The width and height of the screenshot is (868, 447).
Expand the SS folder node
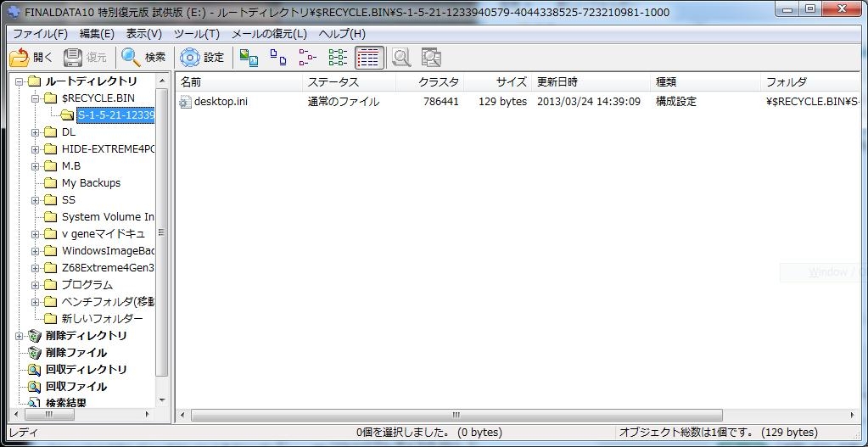tap(36, 200)
